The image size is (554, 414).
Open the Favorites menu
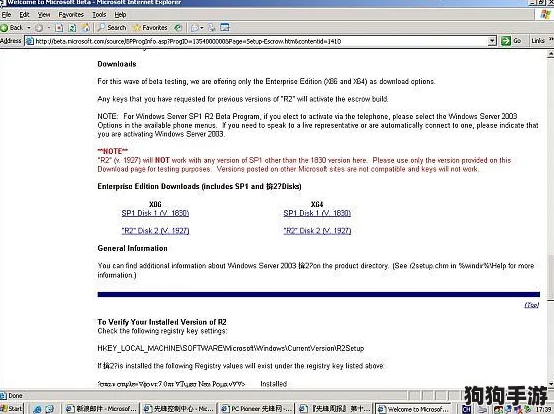click(71, 14)
